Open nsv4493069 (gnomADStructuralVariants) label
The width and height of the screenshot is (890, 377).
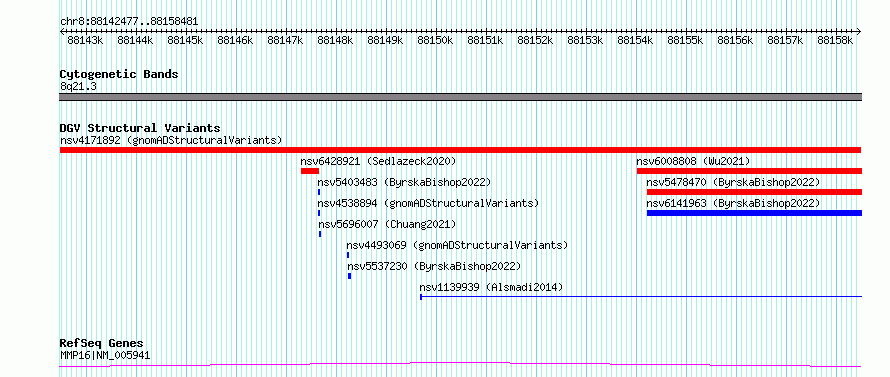tap(457, 245)
